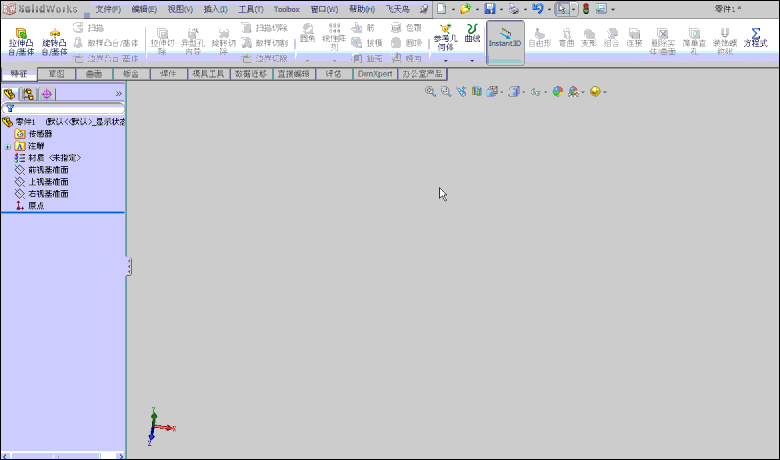This screenshot has height=460, width=780.
Task: Open the 插入(I) menu
Action: pos(215,9)
